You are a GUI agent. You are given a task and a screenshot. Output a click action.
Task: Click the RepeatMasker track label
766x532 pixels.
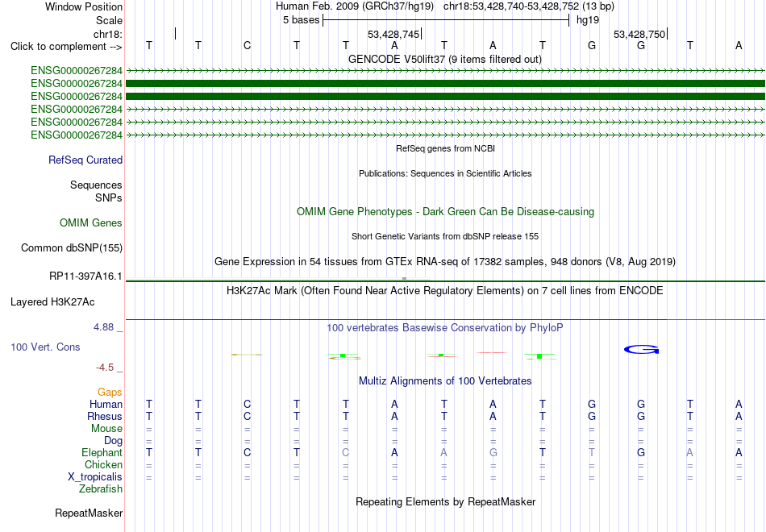(89, 513)
